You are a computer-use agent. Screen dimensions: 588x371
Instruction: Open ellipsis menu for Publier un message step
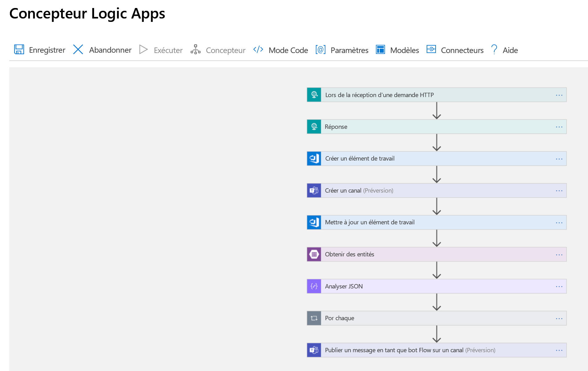[x=559, y=350]
